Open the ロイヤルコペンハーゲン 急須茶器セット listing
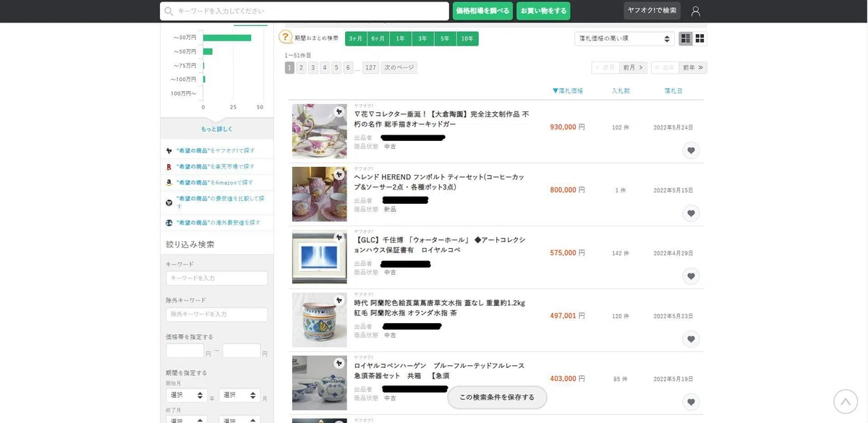 (x=439, y=370)
